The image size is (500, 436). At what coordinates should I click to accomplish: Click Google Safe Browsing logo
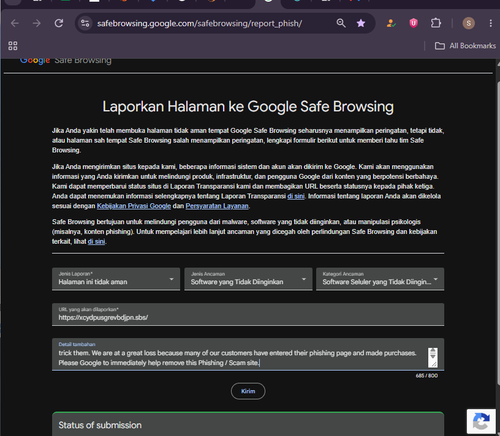[66, 60]
